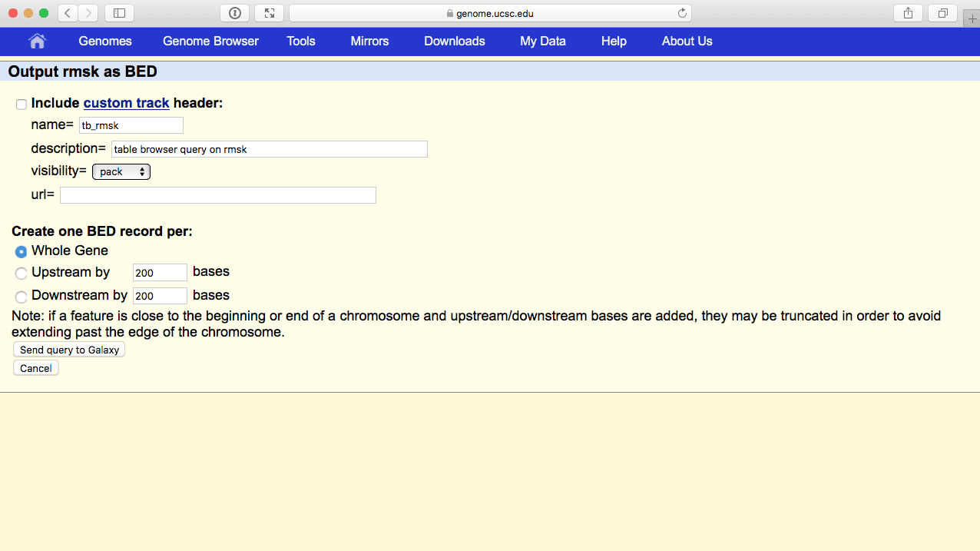The width and height of the screenshot is (980, 551).
Task: Open the visibility pack dropdown
Action: [121, 172]
